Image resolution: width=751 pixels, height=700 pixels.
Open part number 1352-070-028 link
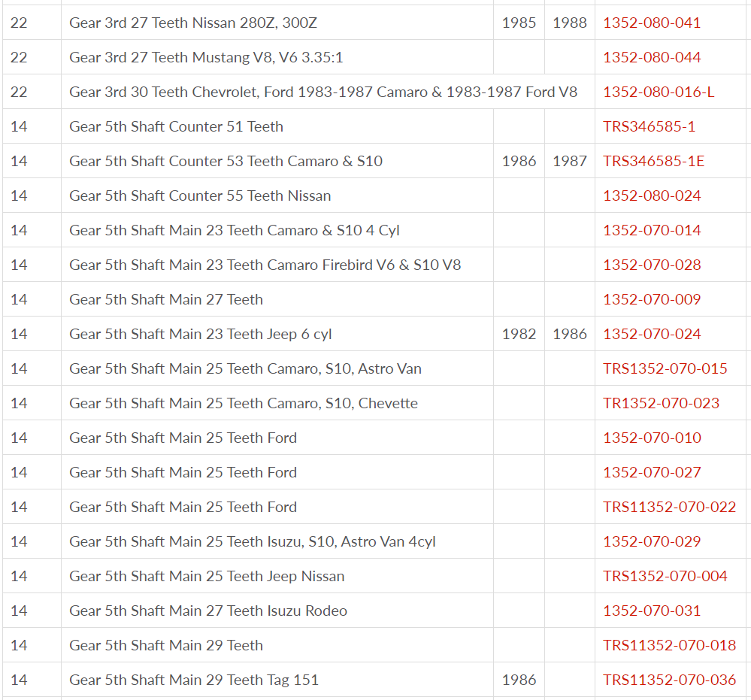[x=651, y=265]
